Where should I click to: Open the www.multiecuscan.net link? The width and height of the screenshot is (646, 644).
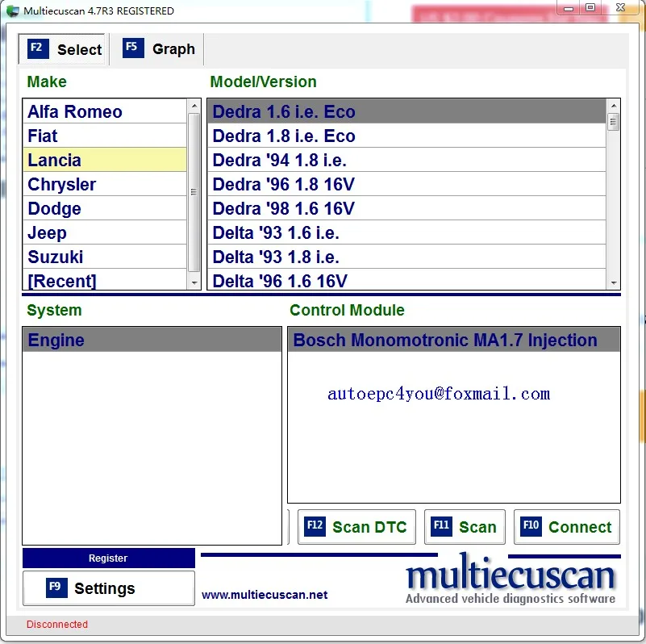(x=265, y=595)
